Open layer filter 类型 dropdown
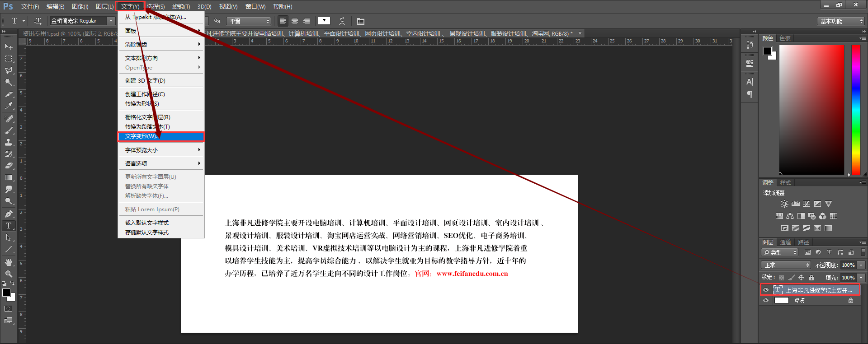The width and height of the screenshot is (868, 344). (780, 252)
